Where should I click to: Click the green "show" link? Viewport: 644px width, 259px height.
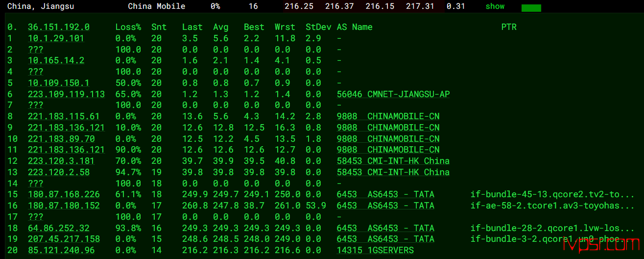[x=495, y=6]
